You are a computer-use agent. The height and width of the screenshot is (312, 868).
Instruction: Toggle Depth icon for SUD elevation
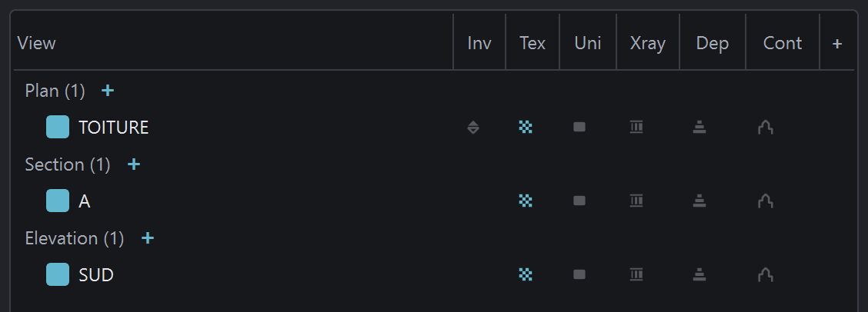[x=699, y=274]
